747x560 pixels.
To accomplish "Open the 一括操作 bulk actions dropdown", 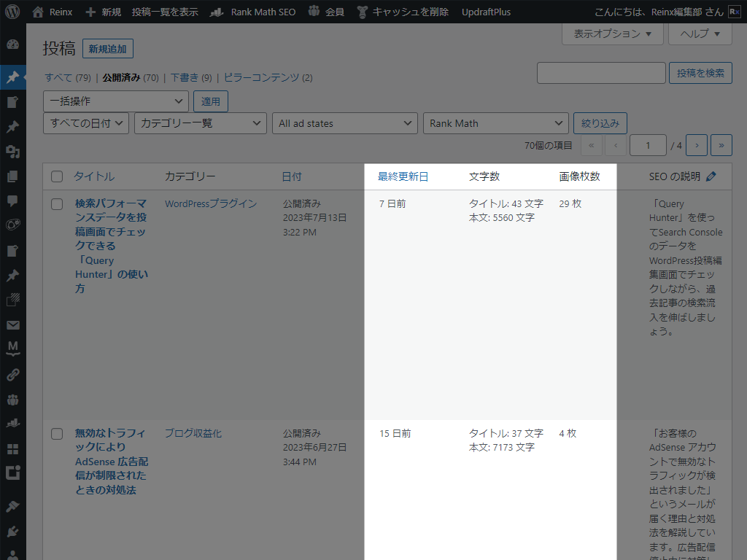I will [x=116, y=101].
